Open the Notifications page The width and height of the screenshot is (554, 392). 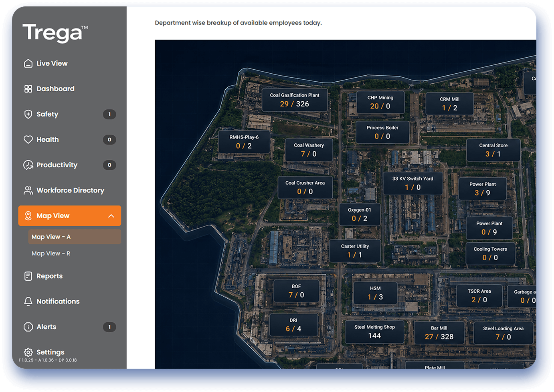[70, 302]
